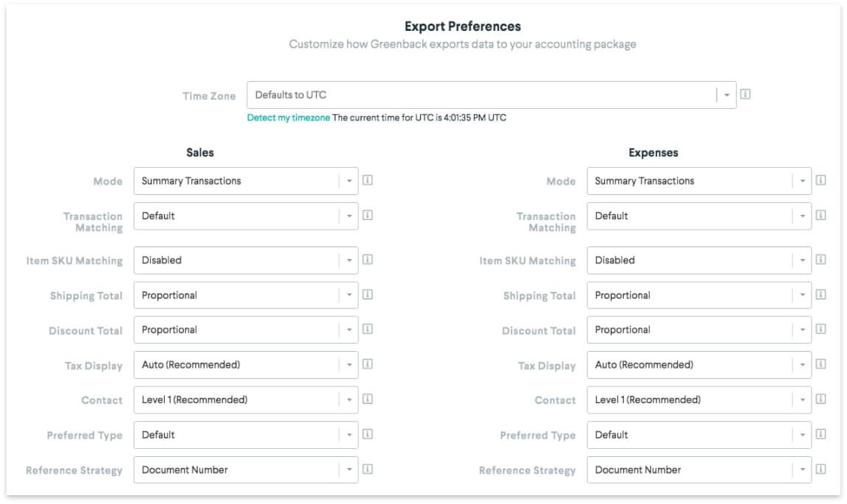
Task: View info for Expenses Preferred Type
Action: [821, 434]
